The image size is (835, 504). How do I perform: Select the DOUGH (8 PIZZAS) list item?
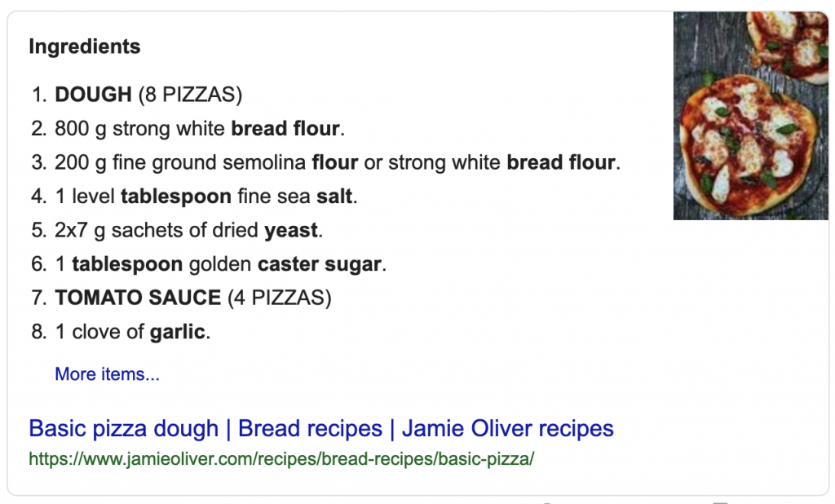[148, 95]
